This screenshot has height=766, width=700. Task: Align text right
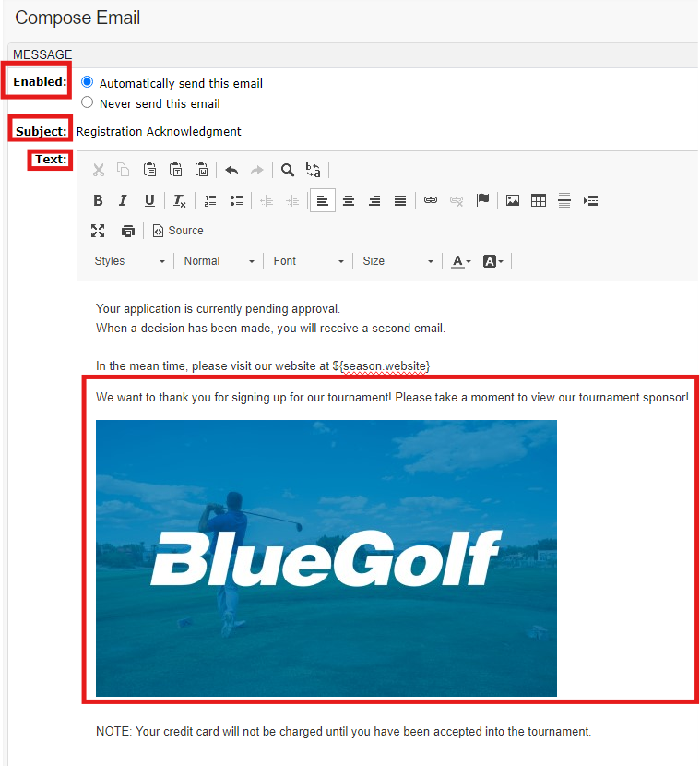tap(374, 200)
